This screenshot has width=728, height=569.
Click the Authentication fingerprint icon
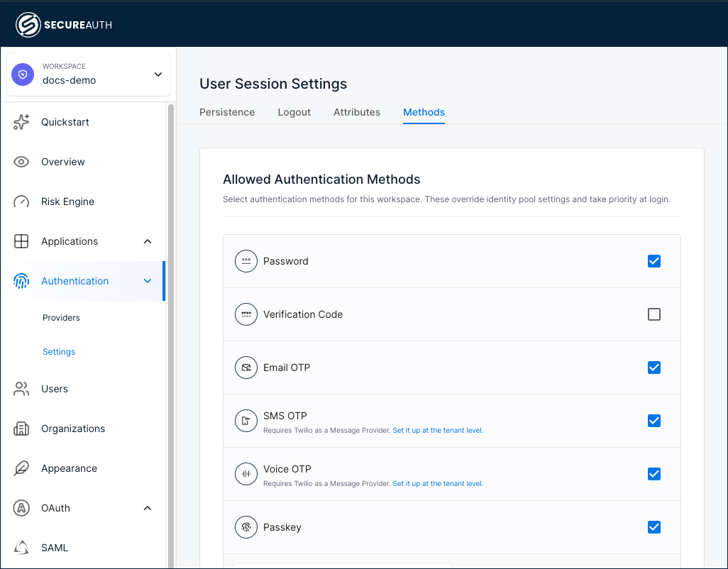21,281
